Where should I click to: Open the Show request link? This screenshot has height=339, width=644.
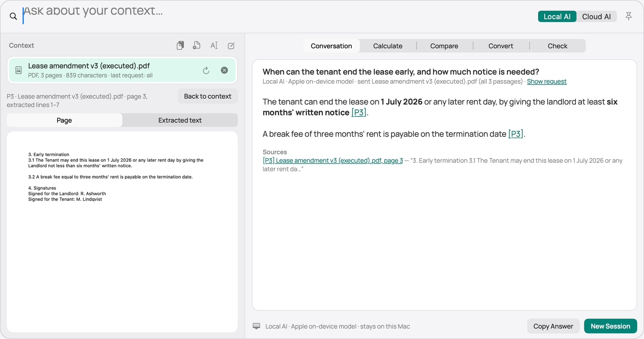click(547, 81)
